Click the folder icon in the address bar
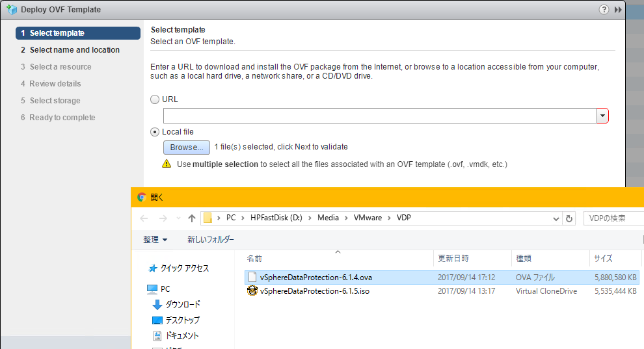Screen dimensions: 644x349 coord(208,218)
